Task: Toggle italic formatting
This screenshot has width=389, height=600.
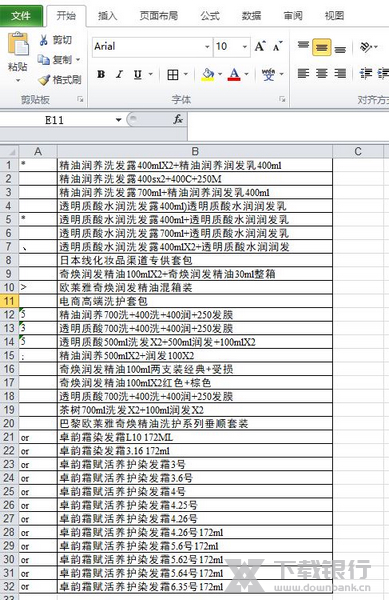Action: click(119, 74)
